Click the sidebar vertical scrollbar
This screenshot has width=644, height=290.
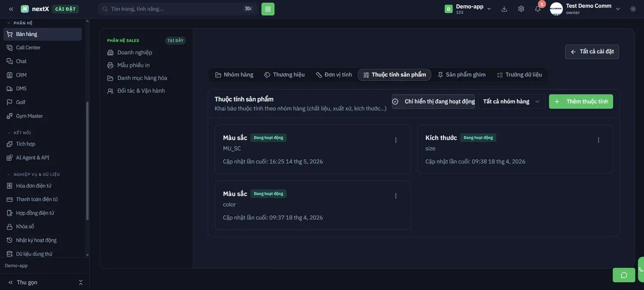coord(88,161)
